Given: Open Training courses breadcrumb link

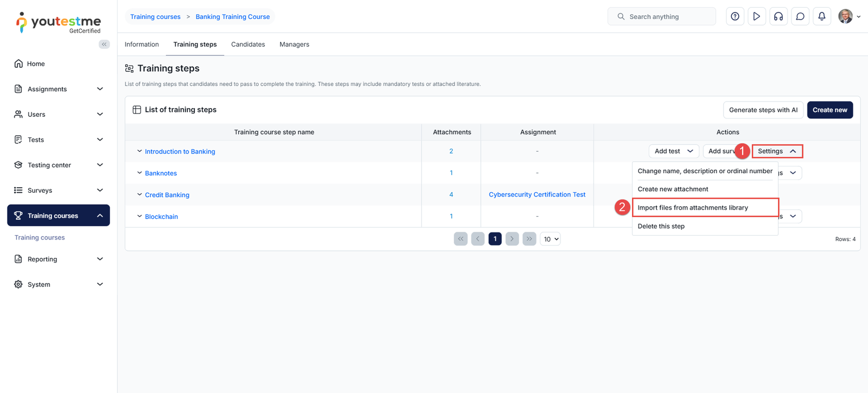Looking at the screenshot, I should pos(155,17).
